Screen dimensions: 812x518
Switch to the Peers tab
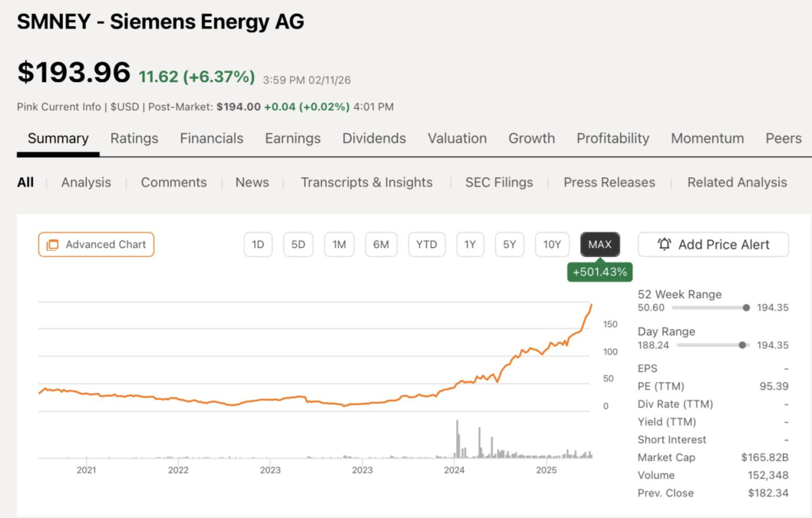(784, 138)
